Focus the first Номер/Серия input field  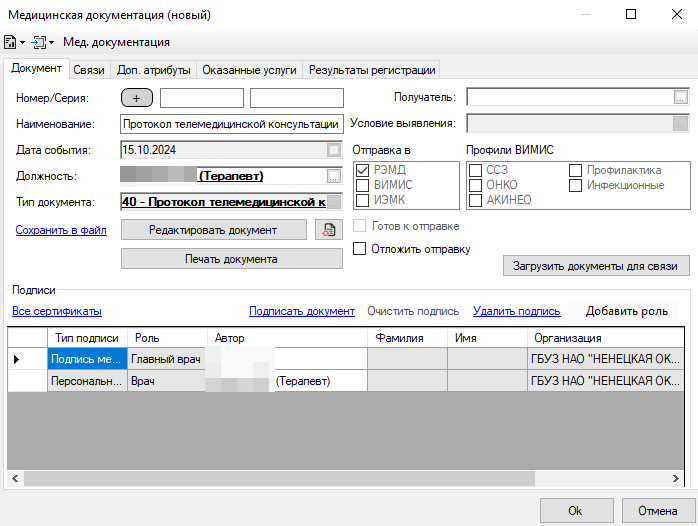click(x=202, y=98)
